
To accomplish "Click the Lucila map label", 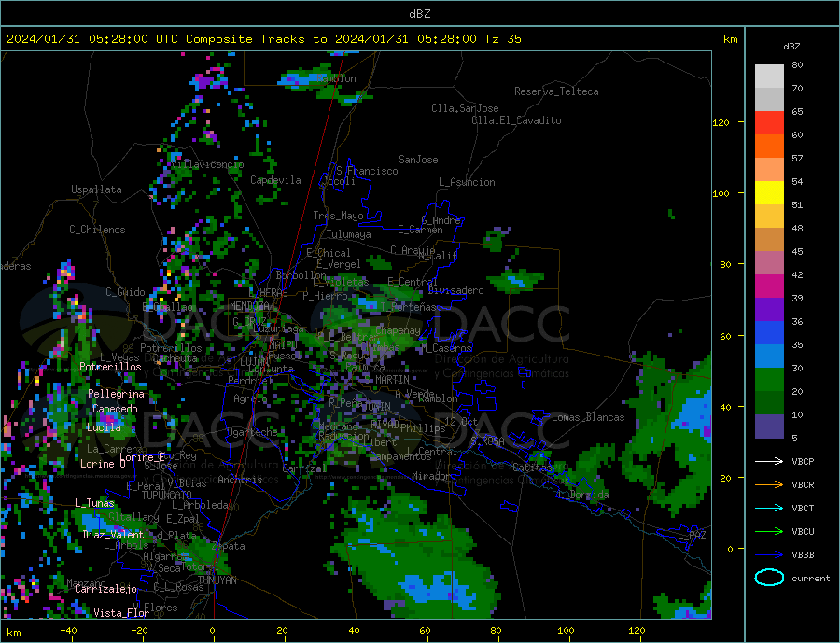I will pos(104,427).
